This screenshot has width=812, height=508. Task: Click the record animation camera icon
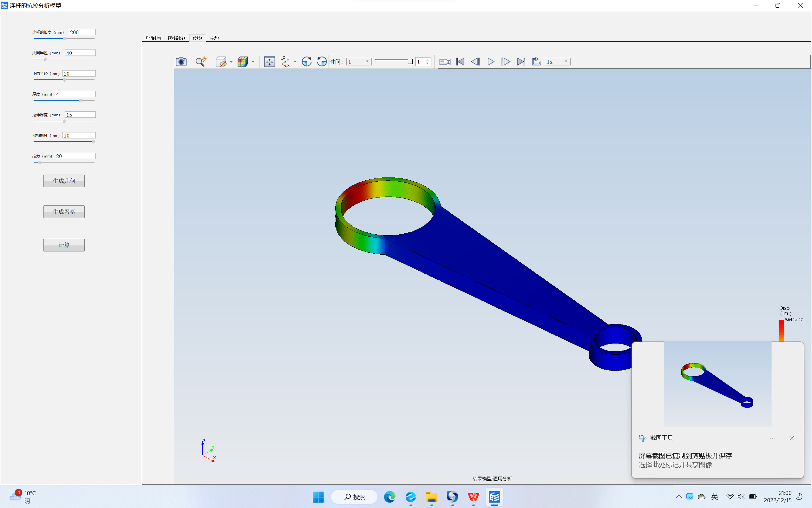click(x=445, y=62)
